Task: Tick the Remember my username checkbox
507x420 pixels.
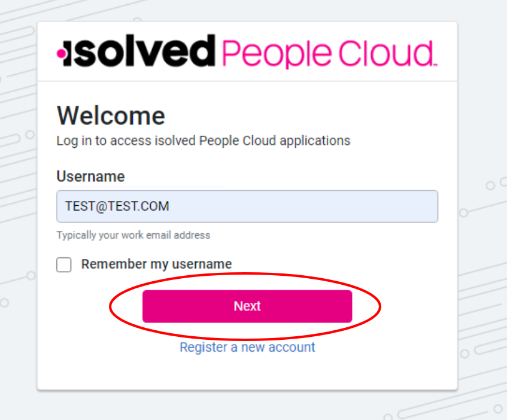Action: pyautogui.click(x=64, y=264)
